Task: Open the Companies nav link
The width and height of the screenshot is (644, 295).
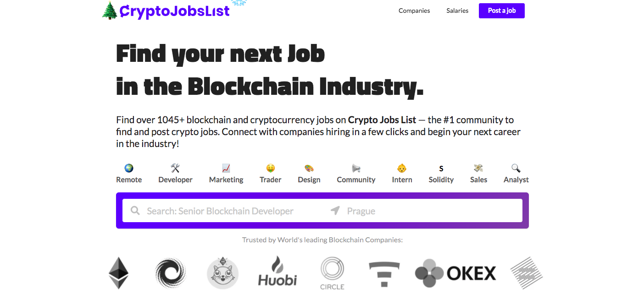Action: (414, 11)
